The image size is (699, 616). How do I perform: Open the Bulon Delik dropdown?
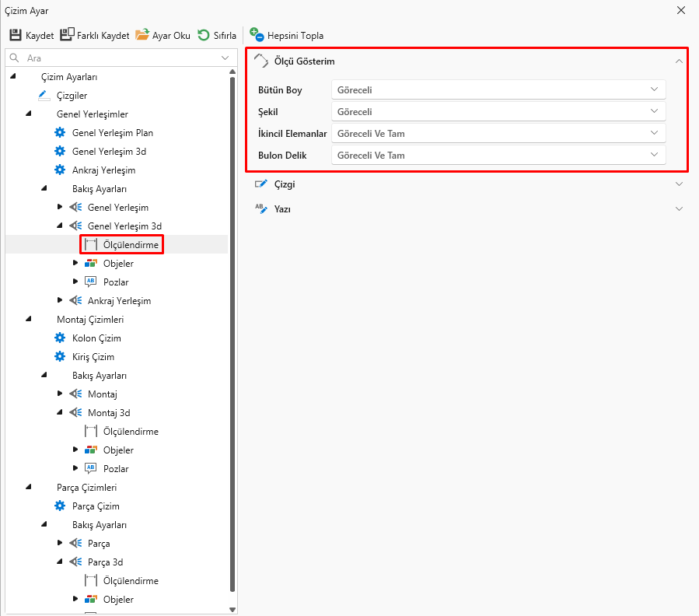[498, 156]
